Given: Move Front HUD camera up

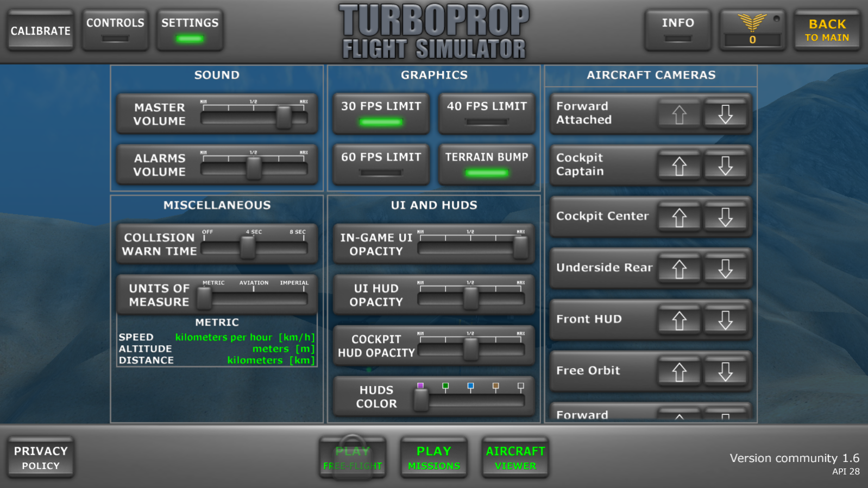Looking at the screenshot, I should [679, 320].
